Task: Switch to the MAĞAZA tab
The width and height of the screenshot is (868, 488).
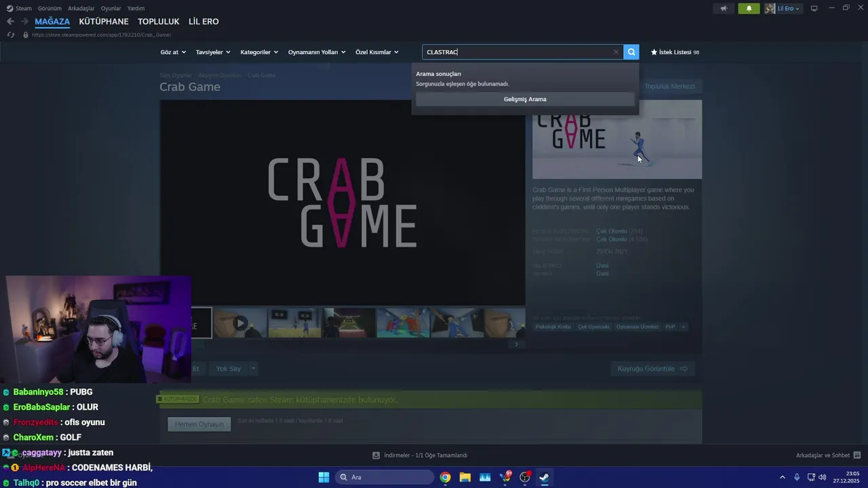Action: 52,22
